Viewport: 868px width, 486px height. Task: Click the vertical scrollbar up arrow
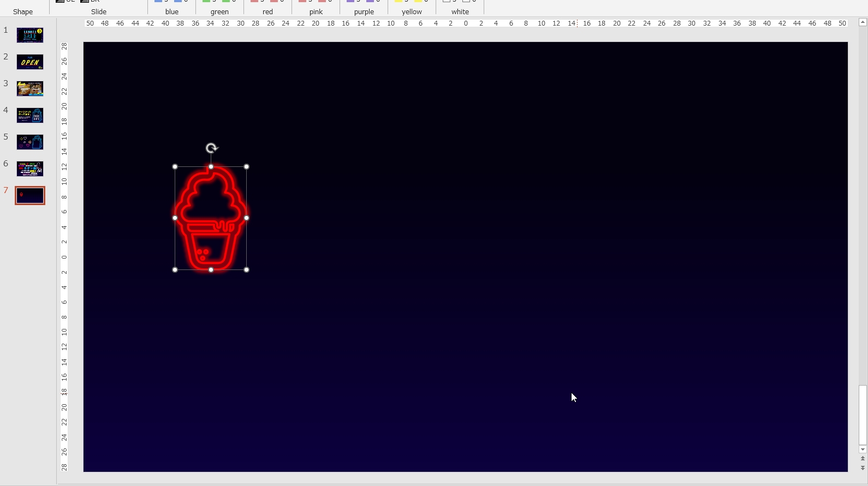[863, 22]
